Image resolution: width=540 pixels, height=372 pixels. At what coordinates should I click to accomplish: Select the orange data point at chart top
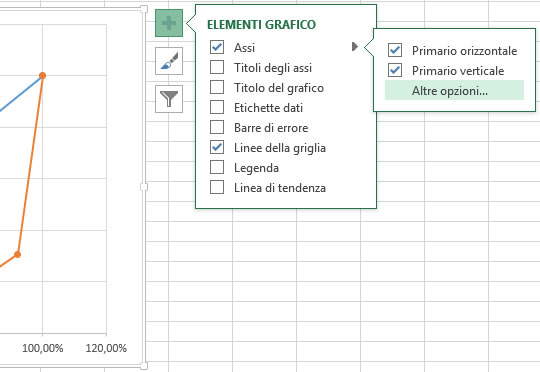[x=43, y=75]
